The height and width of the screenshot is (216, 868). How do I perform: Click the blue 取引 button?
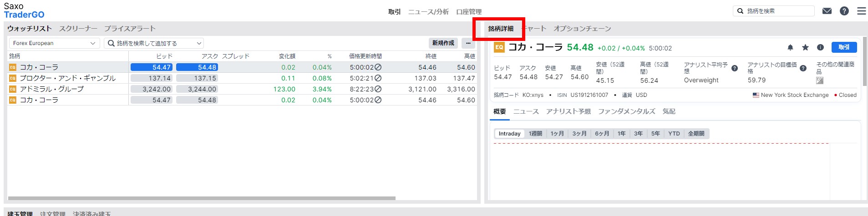pos(844,47)
